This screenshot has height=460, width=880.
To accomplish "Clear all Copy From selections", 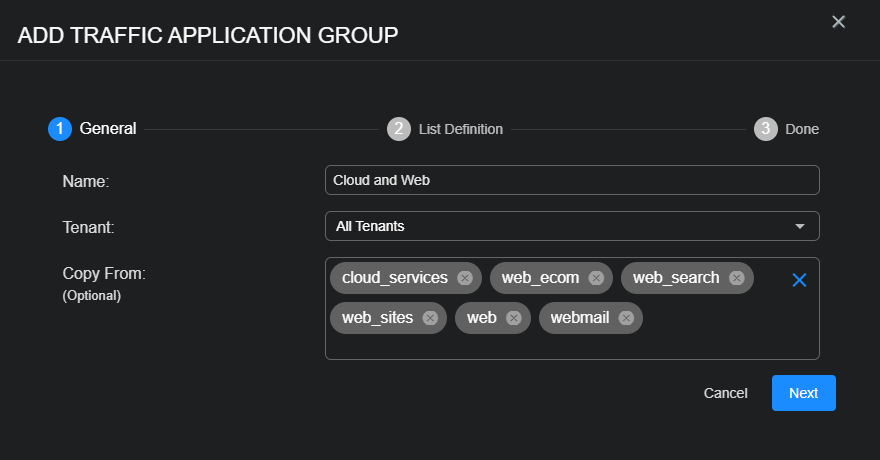I will (x=799, y=280).
